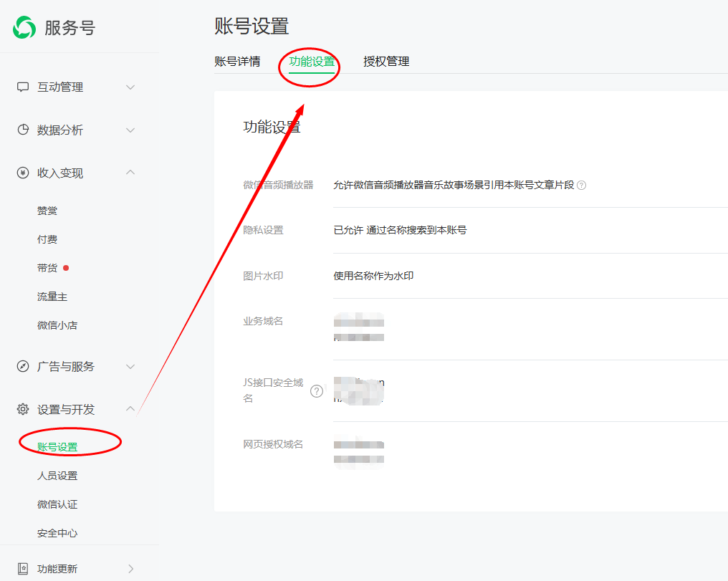Click the green 服务号 logo icon

pos(24,27)
